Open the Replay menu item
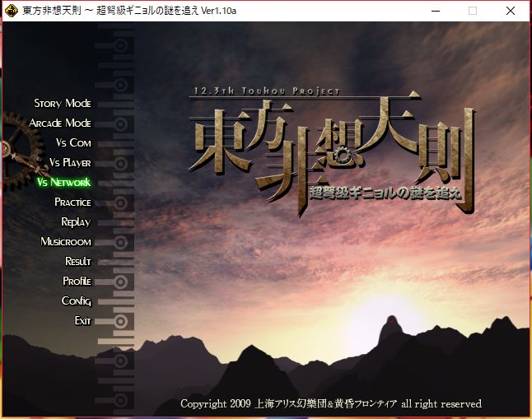 [x=76, y=222]
